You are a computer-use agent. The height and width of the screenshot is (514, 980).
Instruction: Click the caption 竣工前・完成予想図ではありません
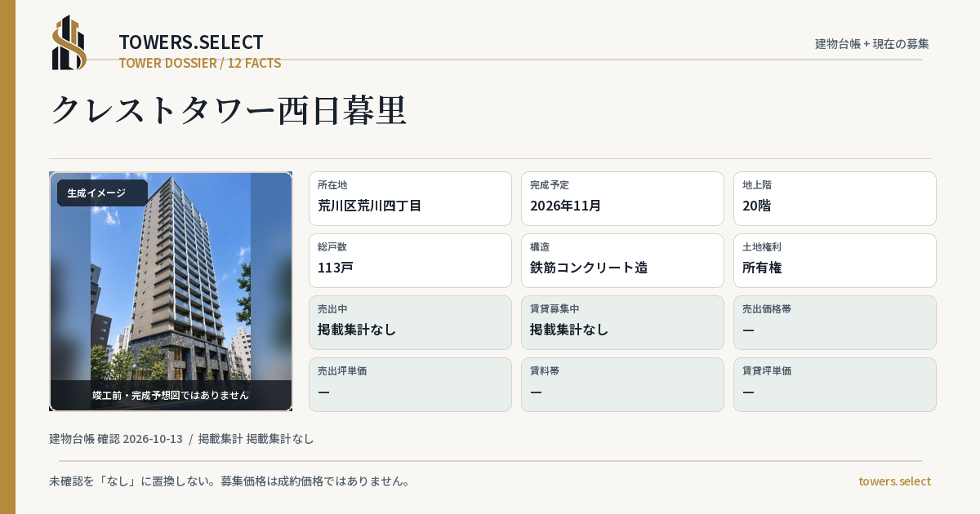(171, 395)
